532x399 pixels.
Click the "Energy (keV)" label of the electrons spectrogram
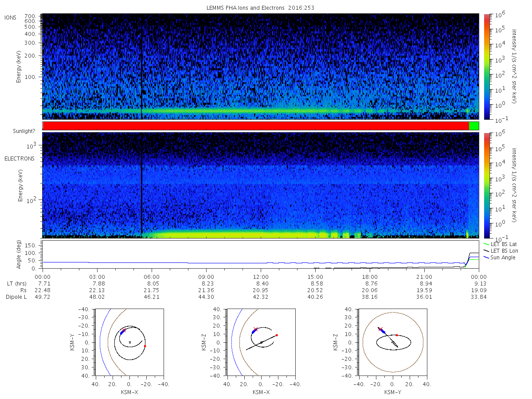coord(20,185)
